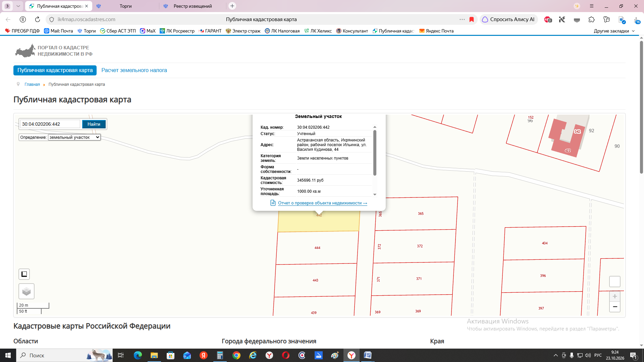This screenshot has width=644, height=362.
Task: Click the Найти search button
Action: pos(94,124)
